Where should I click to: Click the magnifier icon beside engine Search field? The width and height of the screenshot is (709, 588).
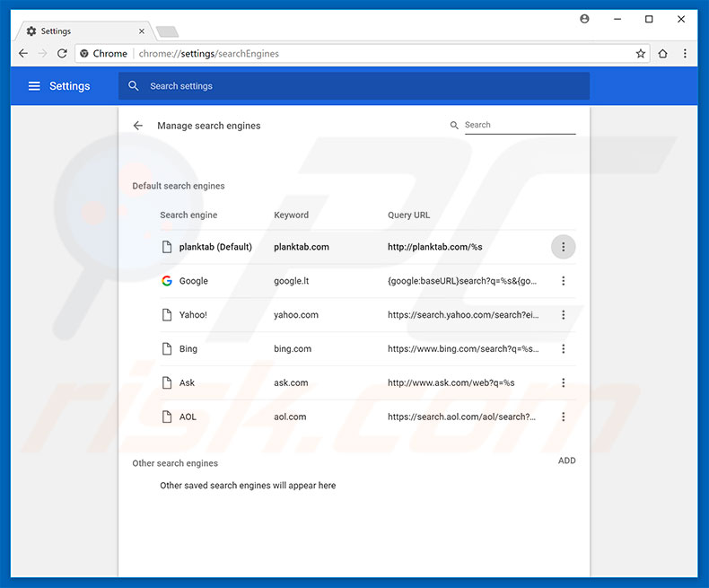coord(454,125)
